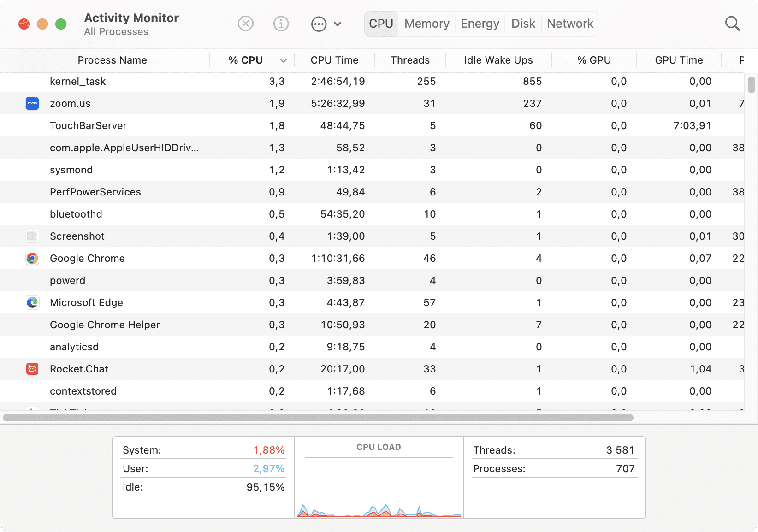Open the Energy tab
The image size is (758, 532).
(x=480, y=23)
